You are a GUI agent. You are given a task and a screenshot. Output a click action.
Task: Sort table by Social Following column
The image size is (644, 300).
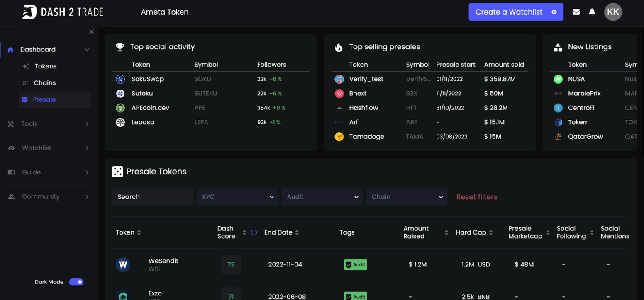(592, 232)
